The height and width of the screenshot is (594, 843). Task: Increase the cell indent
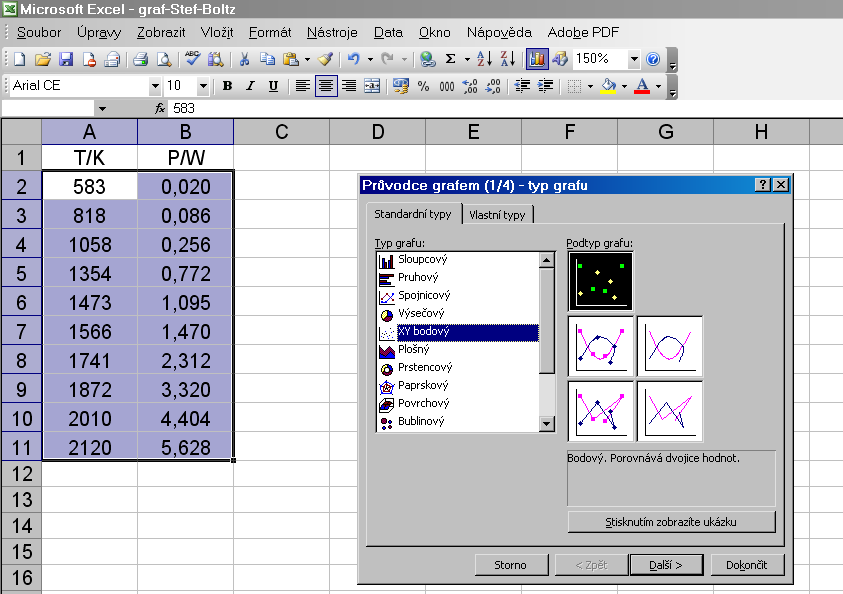[545, 86]
